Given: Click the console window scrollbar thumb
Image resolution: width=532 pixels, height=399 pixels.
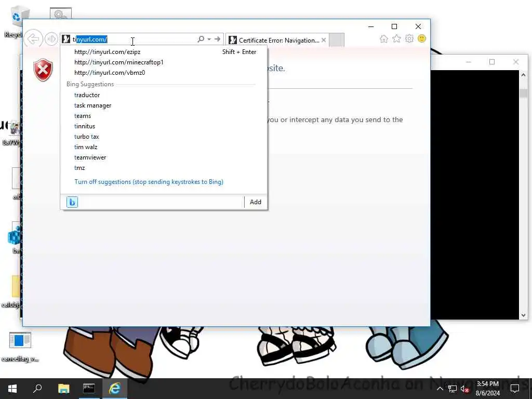Looking at the screenshot, I should 523,92.
